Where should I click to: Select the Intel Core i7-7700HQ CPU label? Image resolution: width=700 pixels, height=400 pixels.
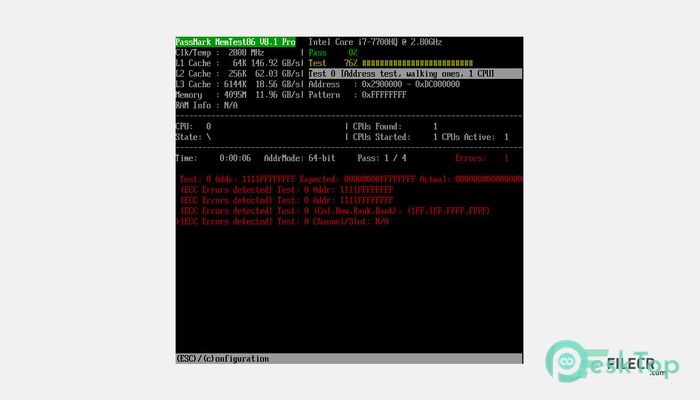point(375,42)
